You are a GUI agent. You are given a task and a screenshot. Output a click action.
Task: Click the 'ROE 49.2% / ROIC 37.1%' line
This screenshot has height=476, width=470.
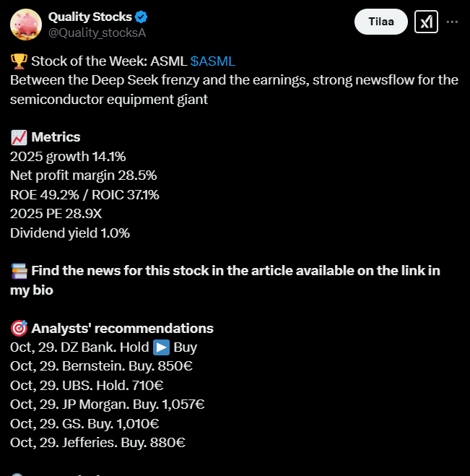pos(84,194)
